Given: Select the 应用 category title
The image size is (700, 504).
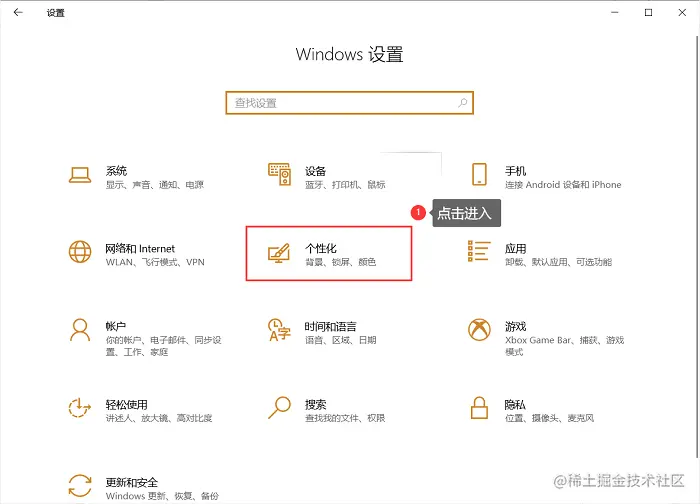Looking at the screenshot, I should [x=516, y=248].
